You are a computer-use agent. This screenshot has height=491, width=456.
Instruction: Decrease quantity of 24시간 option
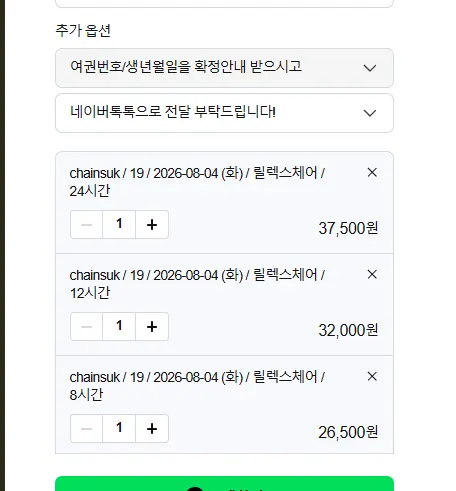[x=86, y=224]
